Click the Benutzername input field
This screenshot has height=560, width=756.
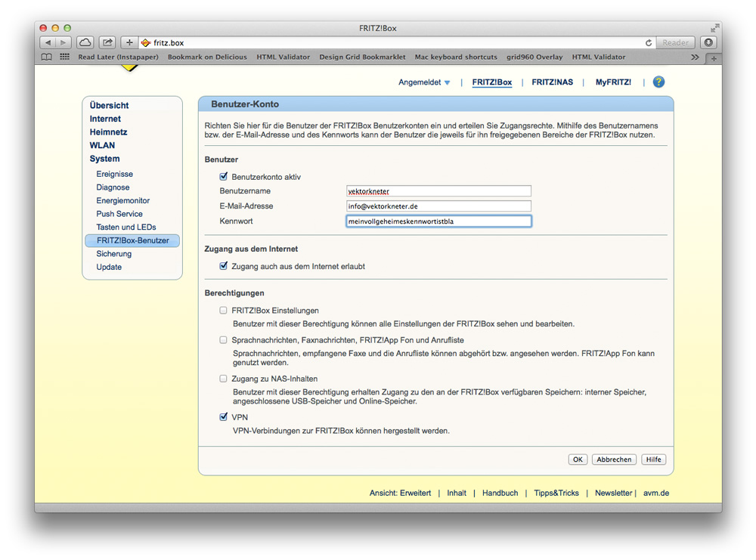pyautogui.click(x=438, y=191)
